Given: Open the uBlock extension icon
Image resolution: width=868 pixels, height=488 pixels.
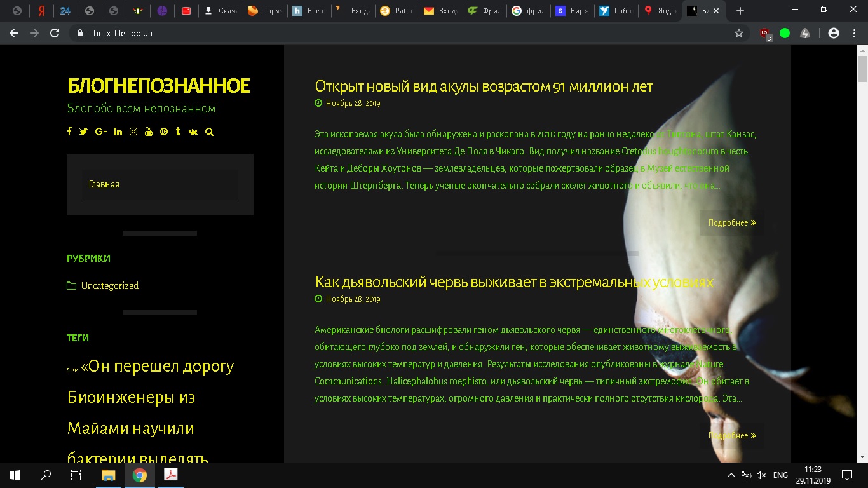Looking at the screenshot, I should point(763,33).
